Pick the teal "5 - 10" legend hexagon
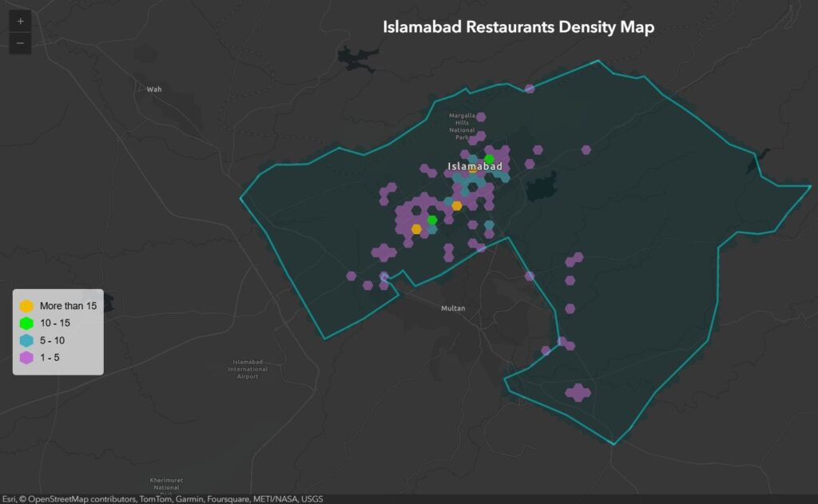The width and height of the screenshot is (818, 504). 26,340
